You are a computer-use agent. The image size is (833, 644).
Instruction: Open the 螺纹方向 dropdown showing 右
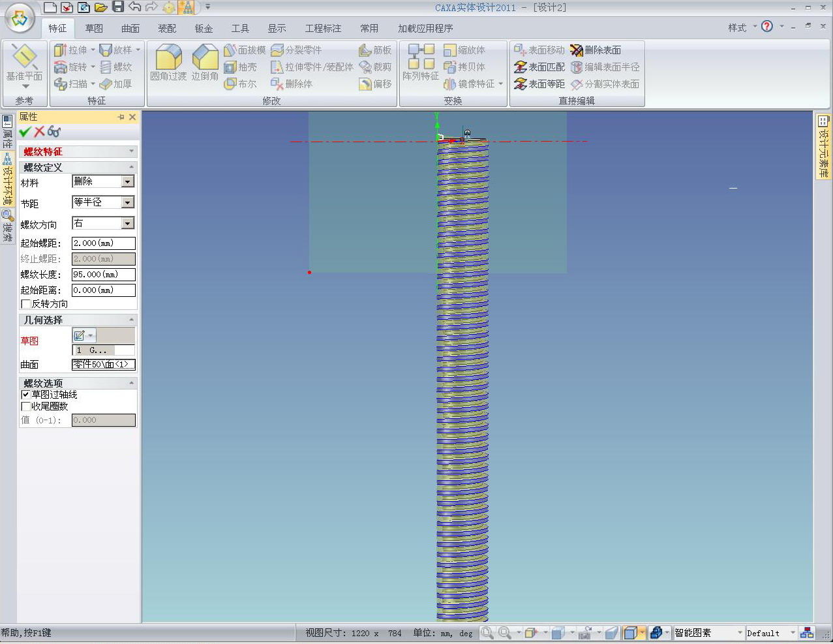point(128,224)
